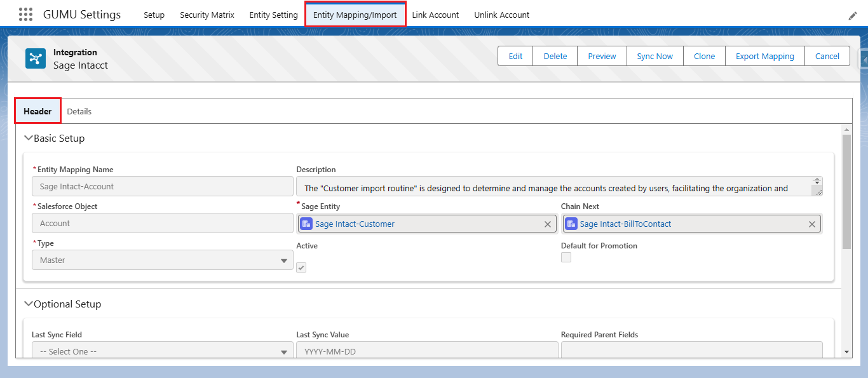Click the description resize handle
The width and height of the screenshot is (868, 378).
pyautogui.click(x=818, y=191)
